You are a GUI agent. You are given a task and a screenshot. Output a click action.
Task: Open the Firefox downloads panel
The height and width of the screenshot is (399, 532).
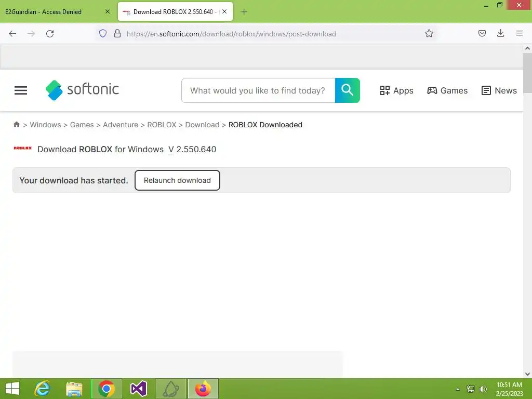pos(500,33)
